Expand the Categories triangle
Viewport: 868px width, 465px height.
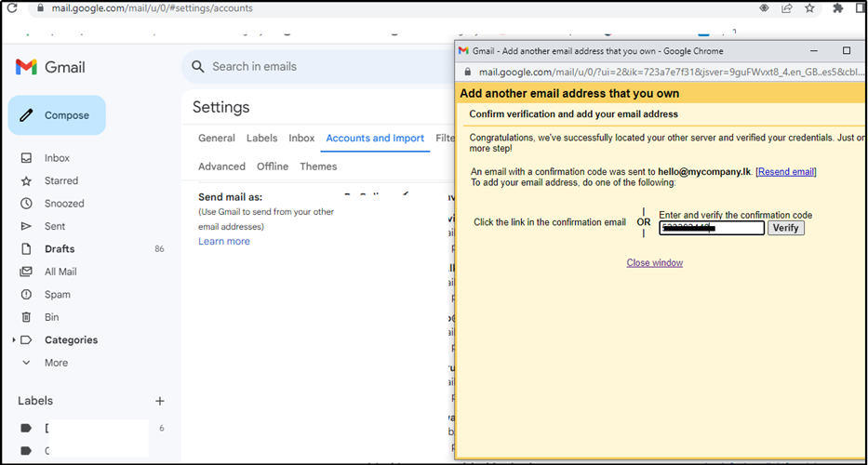[14, 339]
